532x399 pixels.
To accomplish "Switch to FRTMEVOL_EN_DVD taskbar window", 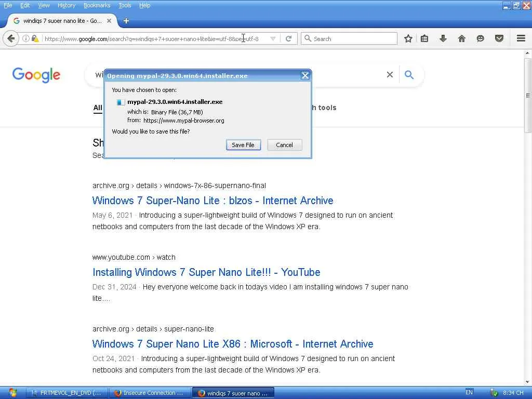I will (67, 393).
